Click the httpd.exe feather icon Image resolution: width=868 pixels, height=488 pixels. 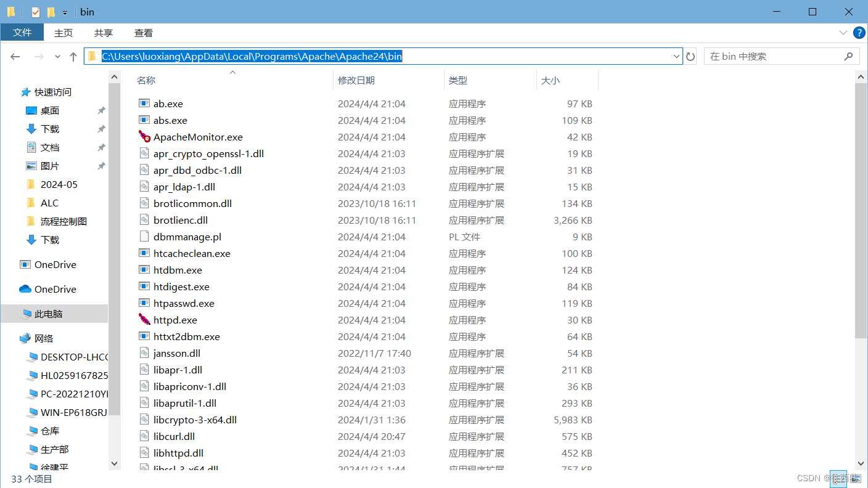(x=144, y=320)
